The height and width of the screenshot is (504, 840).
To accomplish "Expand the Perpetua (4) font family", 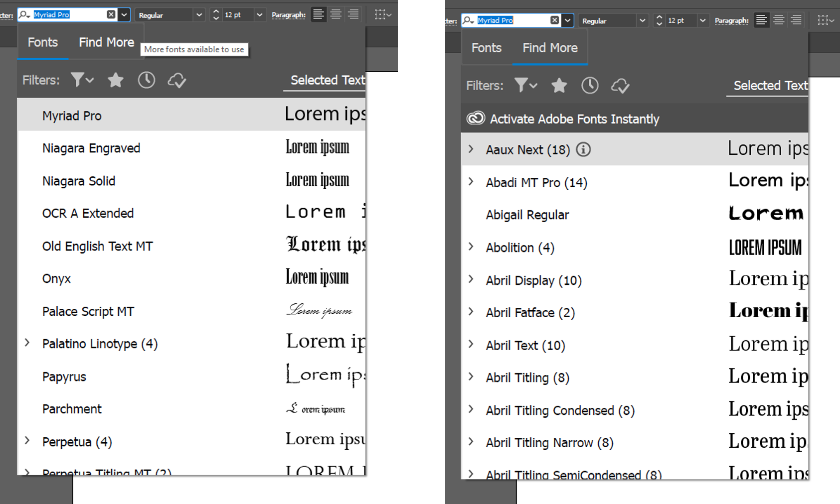I will 27,440.
